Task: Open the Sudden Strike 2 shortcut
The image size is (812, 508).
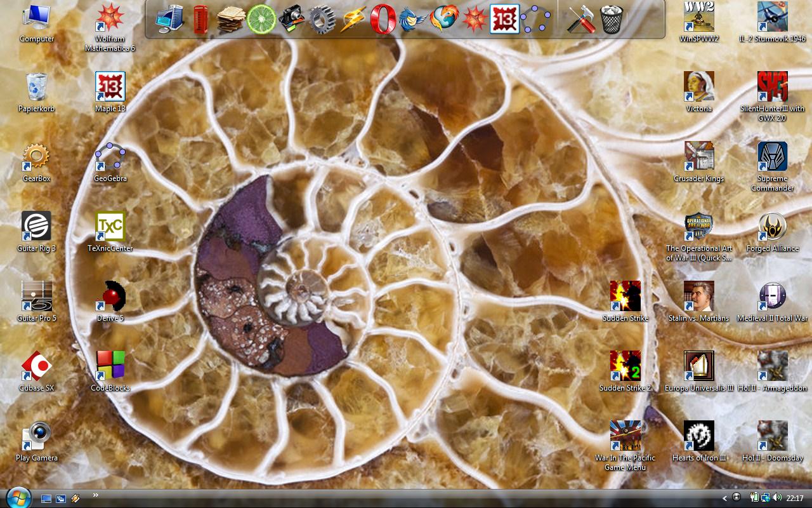Action: pos(625,372)
